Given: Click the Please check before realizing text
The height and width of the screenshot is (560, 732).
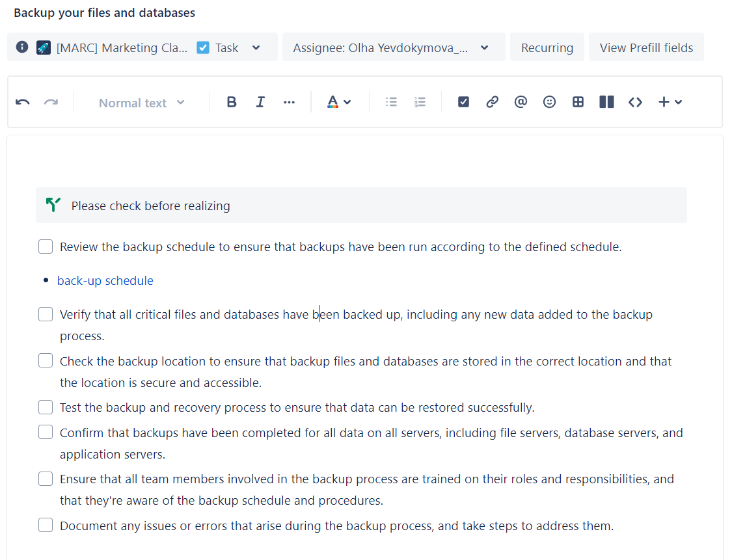Looking at the screenshot, I should (x=150, y=206).
